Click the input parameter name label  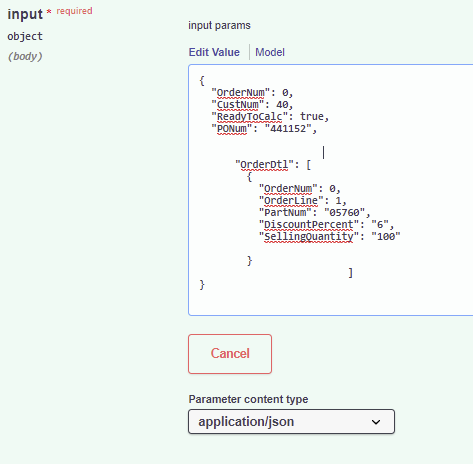[x=25, y=14]
